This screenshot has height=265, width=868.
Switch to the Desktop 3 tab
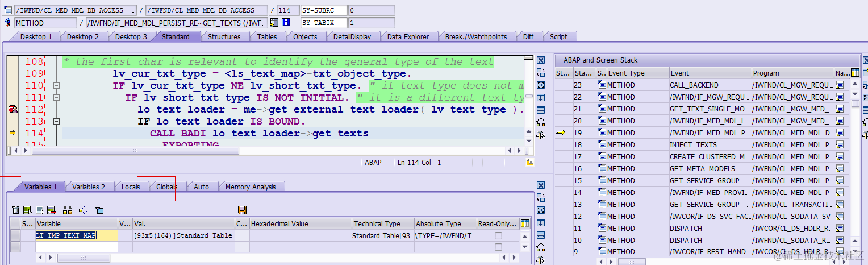[131, 36]
